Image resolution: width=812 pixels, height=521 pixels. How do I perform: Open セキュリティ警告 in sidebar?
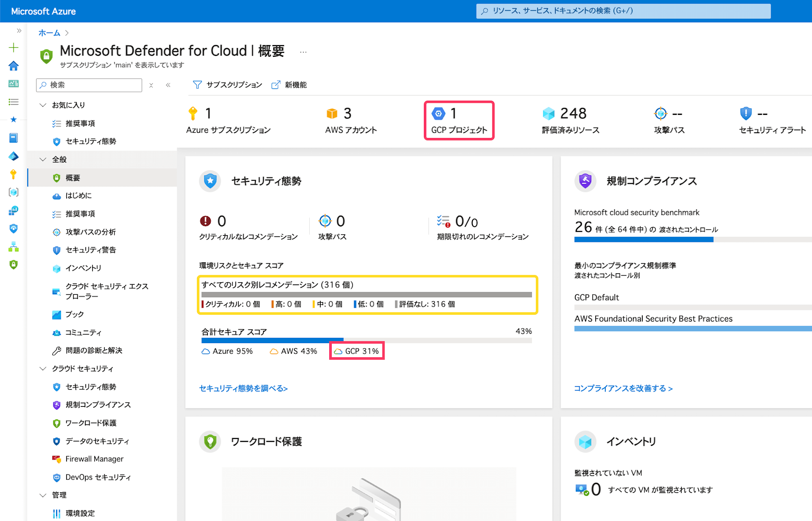pos(91,250)
